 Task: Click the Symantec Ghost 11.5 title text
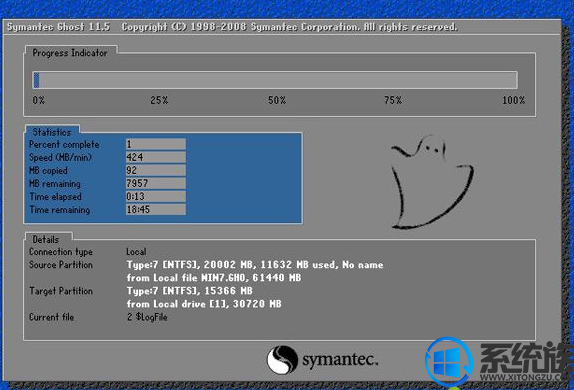(59, 27)
